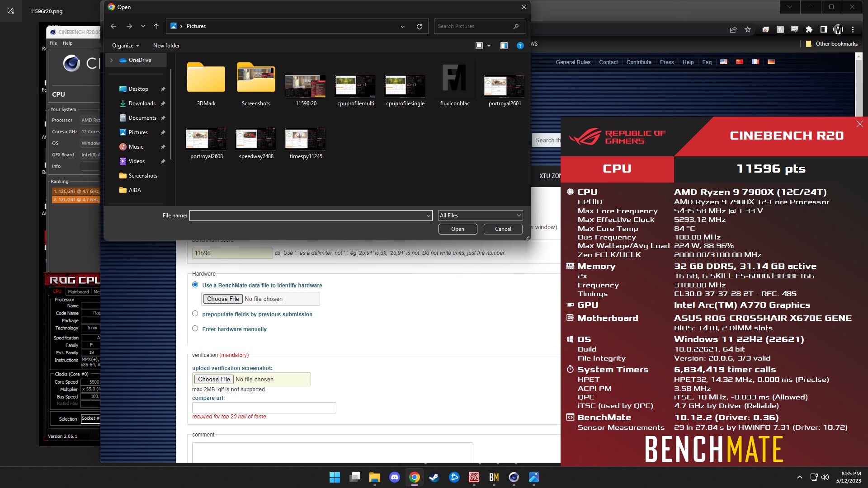This screenshot has height=488, width=868.
Task: Open the Chrome profile avatar
Action: pyautogui.click(x=838, y=29)
